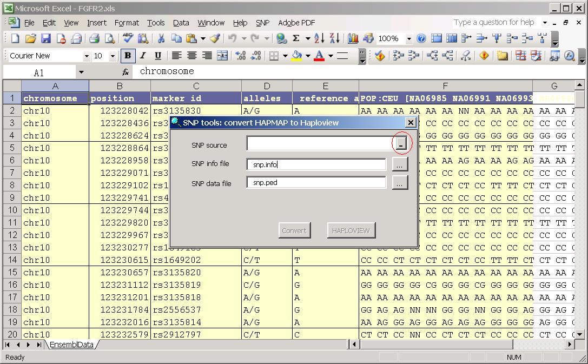Click the AutoSum sigma icon
The image size is (588, 364).
point(296,38)
